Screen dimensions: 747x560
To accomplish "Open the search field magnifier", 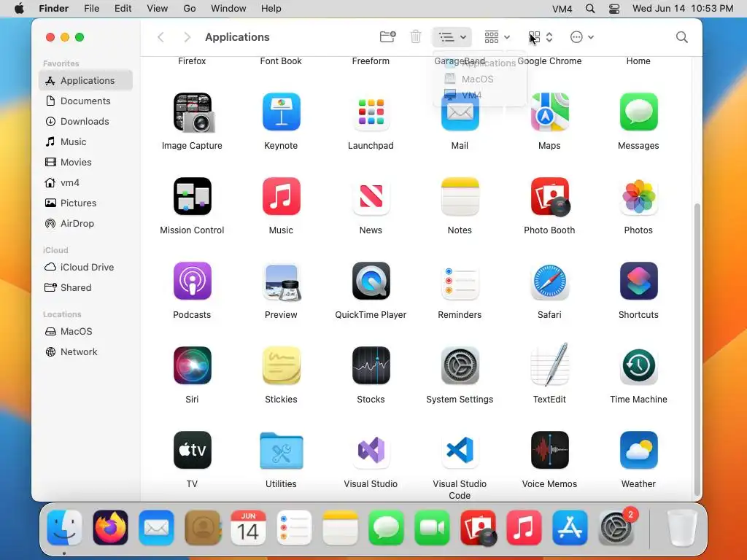I will pos(682,36).
